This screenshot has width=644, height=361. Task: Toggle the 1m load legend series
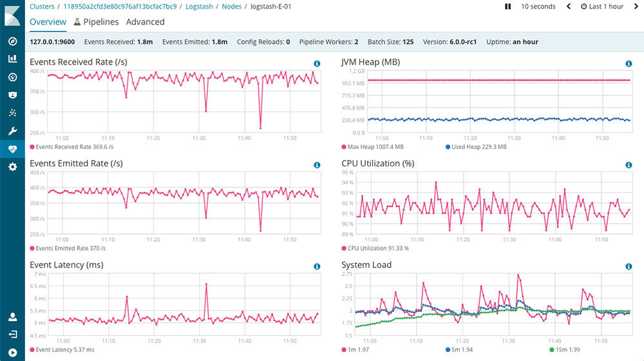(355, 350)
